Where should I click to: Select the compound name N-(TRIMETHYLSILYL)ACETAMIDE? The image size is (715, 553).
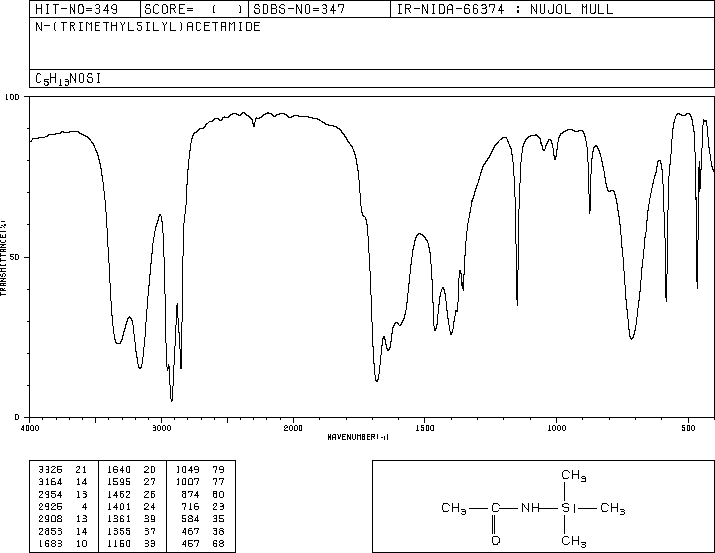pyautogui.click(x=148, y=27)
